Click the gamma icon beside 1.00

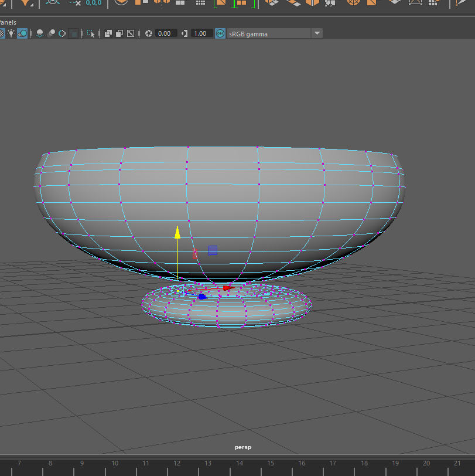pos(184,33)
